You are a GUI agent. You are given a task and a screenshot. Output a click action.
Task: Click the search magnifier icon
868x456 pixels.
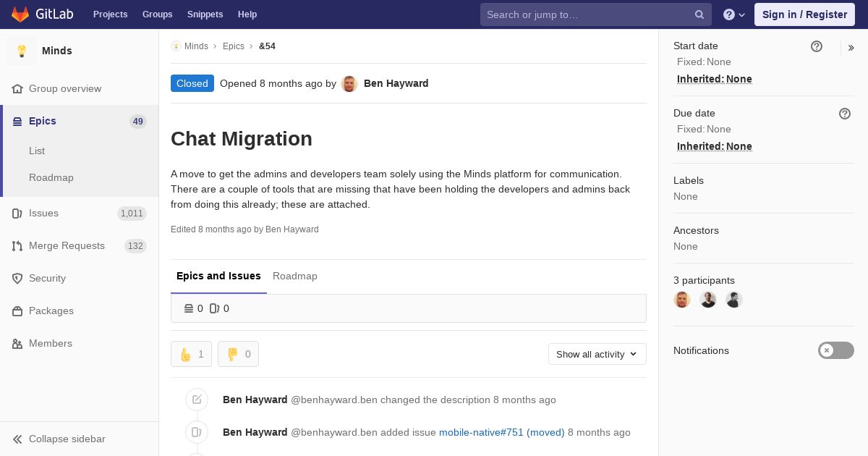pos(699,14)
